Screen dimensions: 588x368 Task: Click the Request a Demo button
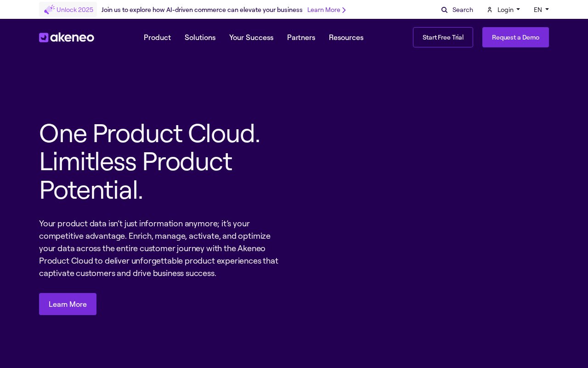click(x=515, y=37)
